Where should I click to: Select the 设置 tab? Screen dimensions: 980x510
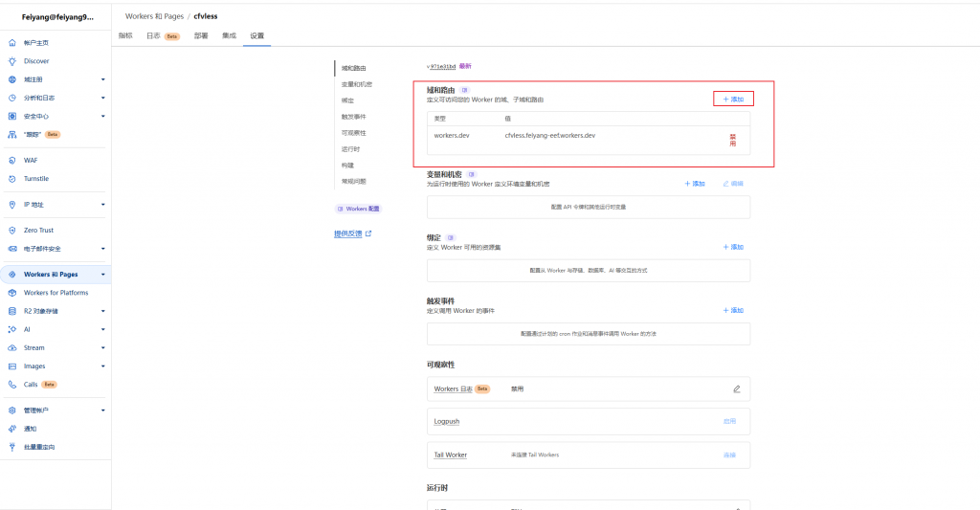[x=256, y=36]
